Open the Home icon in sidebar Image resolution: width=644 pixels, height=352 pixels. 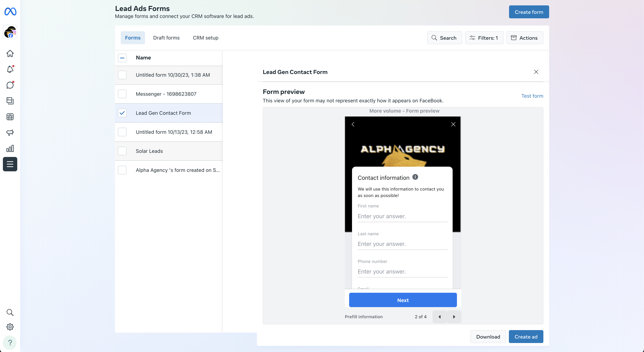click(10, 54)
